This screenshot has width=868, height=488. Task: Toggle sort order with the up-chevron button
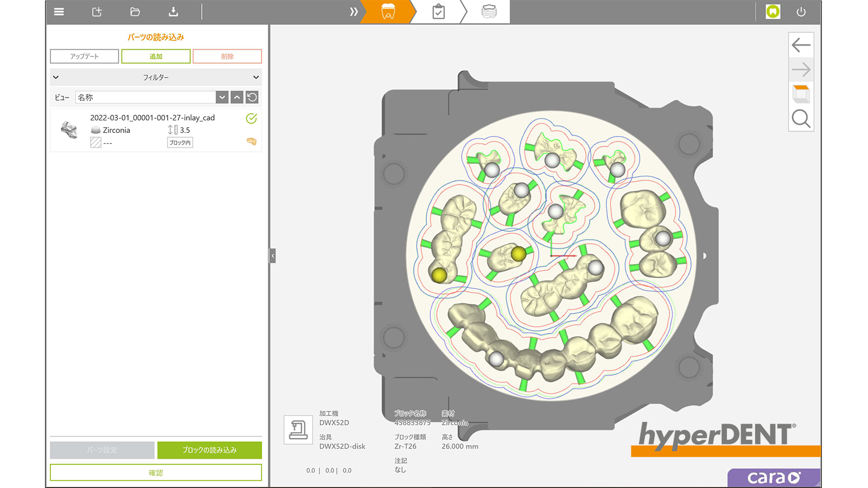pyautogui.click(x=237, y=97)
